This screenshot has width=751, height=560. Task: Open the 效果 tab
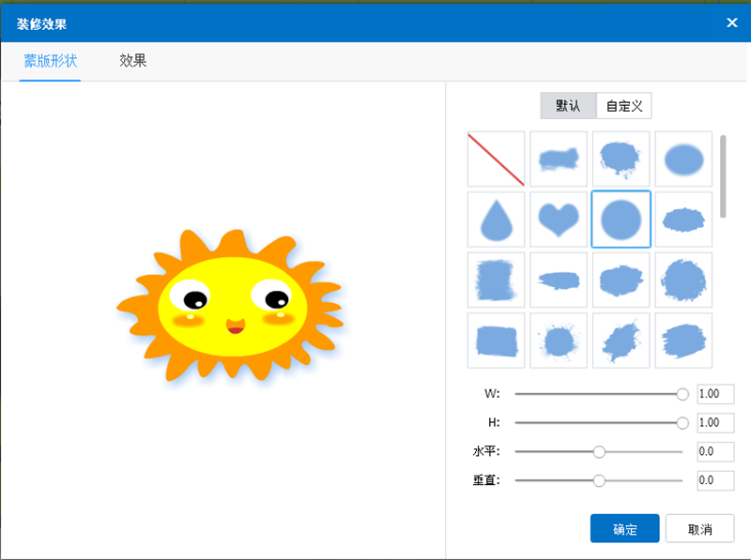pyautogui.click(x=132, y=61)
